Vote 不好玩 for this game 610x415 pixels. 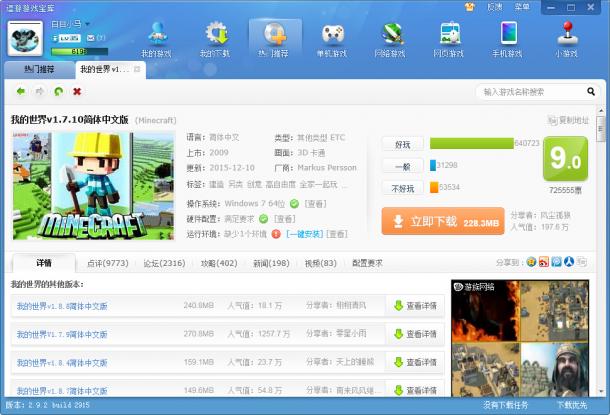(403, 189)
